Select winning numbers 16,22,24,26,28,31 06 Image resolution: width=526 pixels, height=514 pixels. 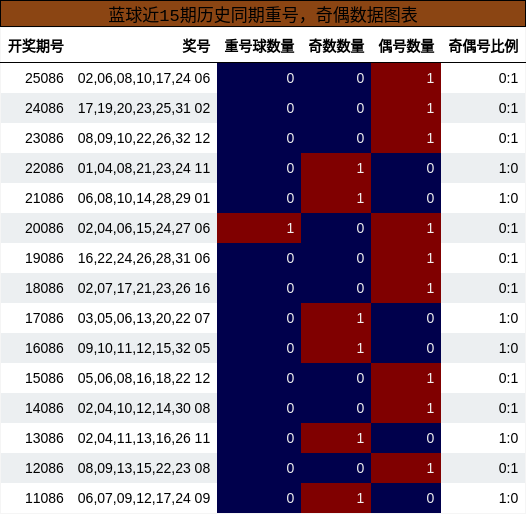144,258
